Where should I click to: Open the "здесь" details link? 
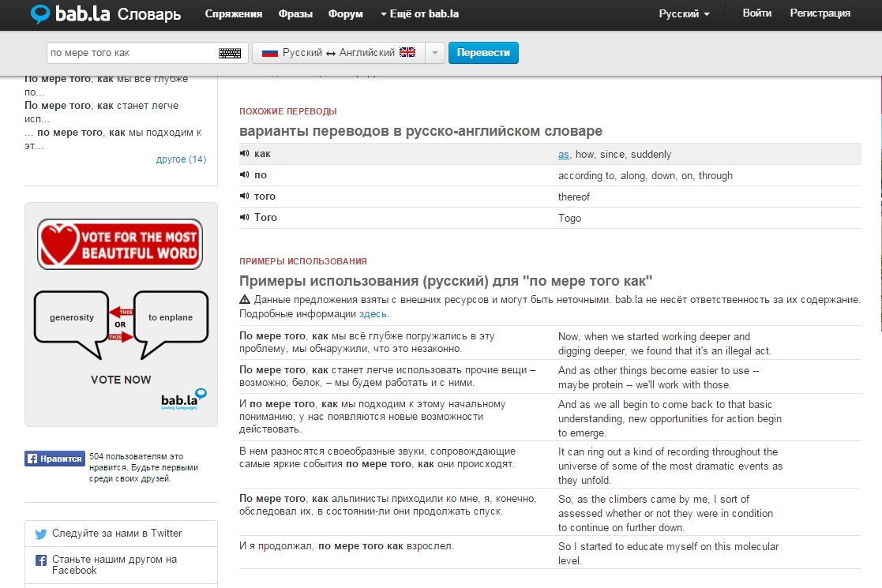pyautogui.click(x=373, y=314)
